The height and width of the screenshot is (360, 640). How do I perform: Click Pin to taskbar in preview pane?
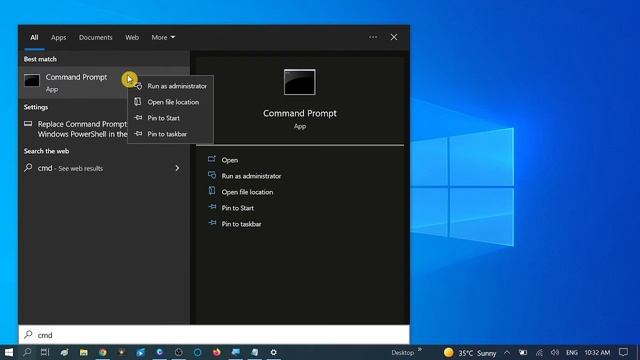click(x=241, y=224)
